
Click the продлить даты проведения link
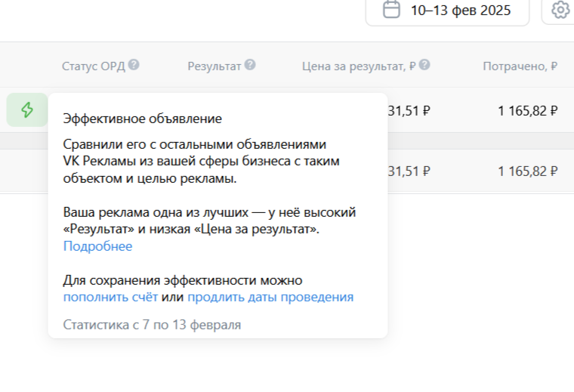[x=270, y=297]
